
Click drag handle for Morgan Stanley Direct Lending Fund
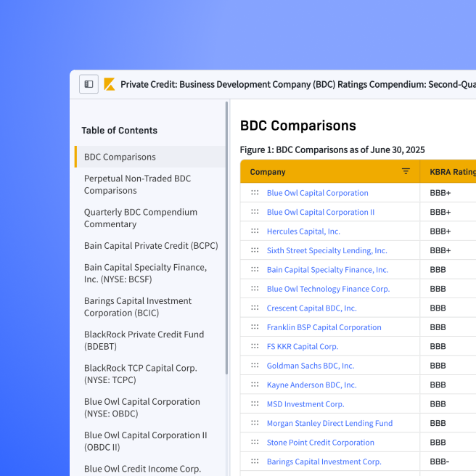(x=255, y=423)
